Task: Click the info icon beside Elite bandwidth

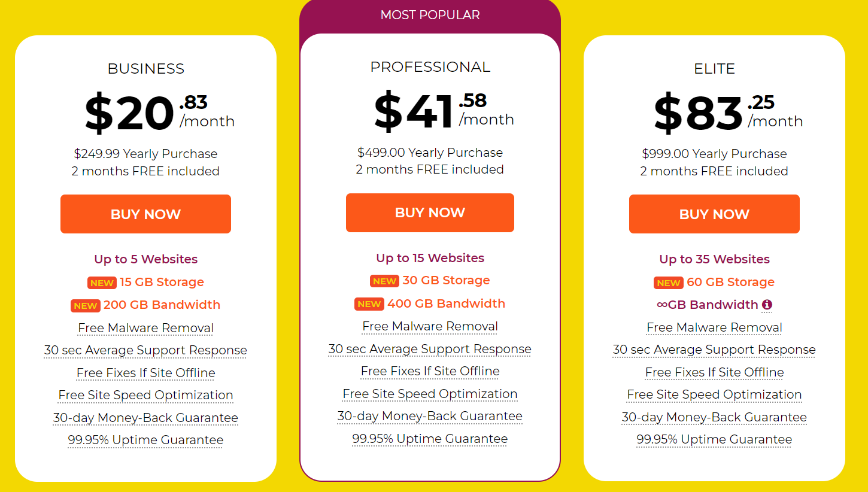Action: click(767, 305)
